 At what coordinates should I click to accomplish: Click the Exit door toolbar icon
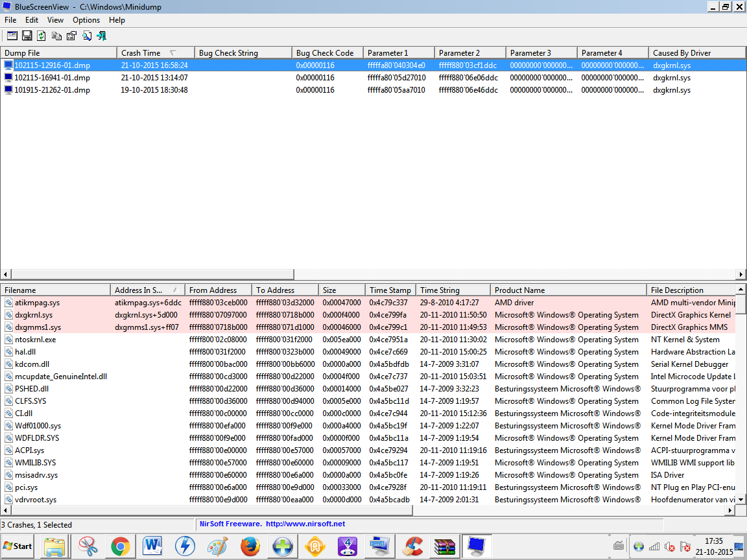pos(101,36)
